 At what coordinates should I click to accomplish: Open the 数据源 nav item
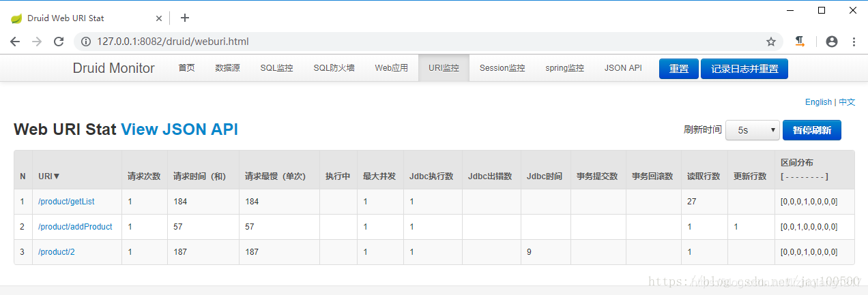click(227, 68)
